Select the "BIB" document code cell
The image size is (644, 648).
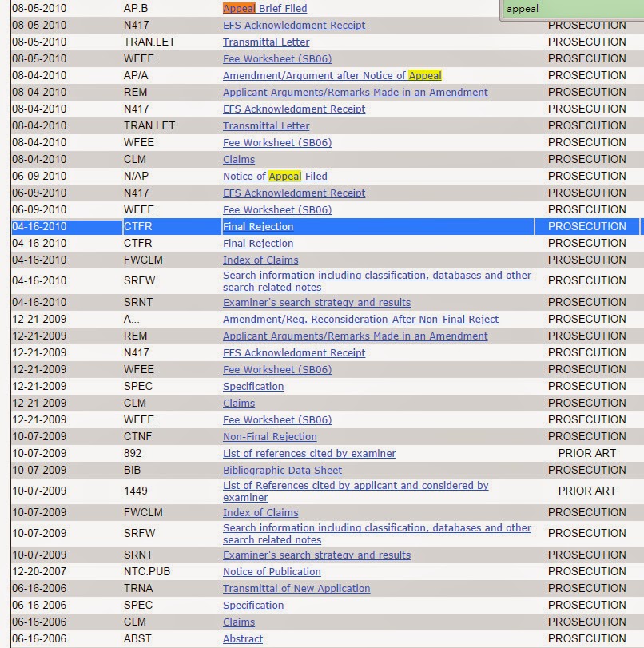tap(132, 471)
